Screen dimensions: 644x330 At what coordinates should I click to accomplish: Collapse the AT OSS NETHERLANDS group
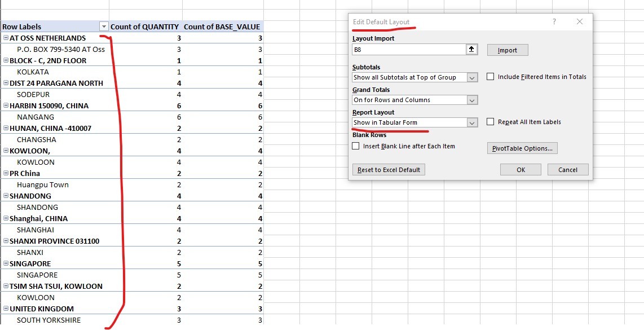coord(6,38)
